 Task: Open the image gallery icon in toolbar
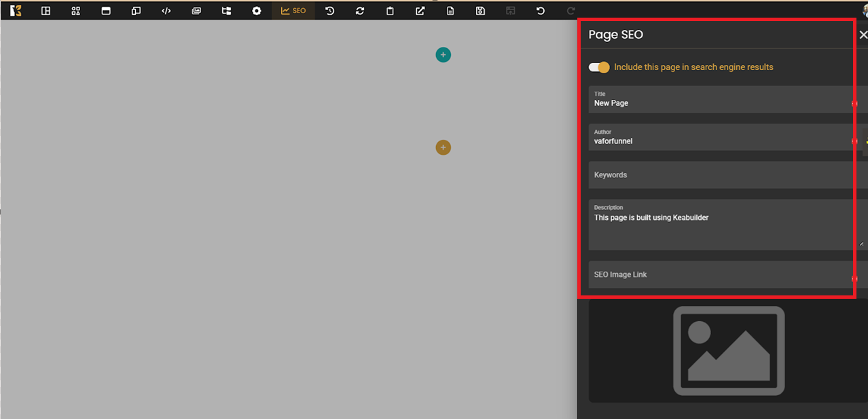196,11
